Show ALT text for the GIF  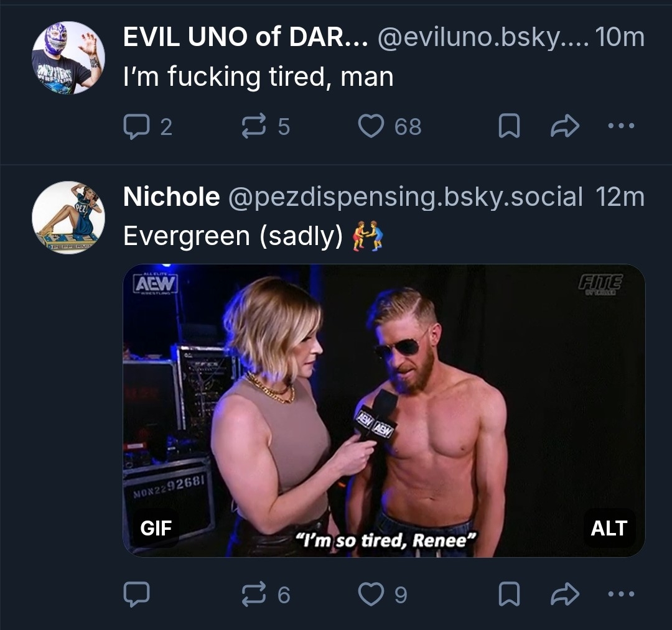(x=609, y=528)
